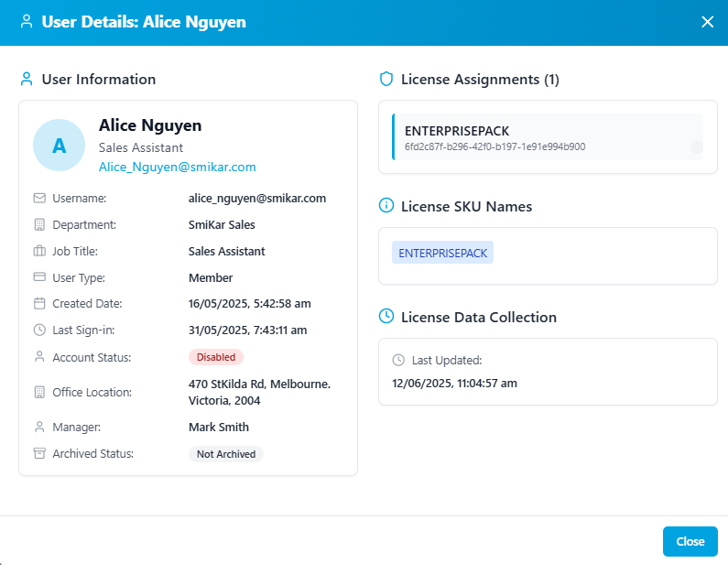Click the Mark Smith manager name
Viewport: 728px width, 574px height.
pos(219,427)
